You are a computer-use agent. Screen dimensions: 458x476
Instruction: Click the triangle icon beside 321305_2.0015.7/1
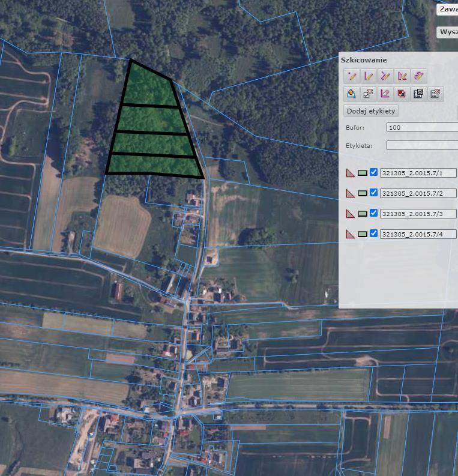pos(351,173)
